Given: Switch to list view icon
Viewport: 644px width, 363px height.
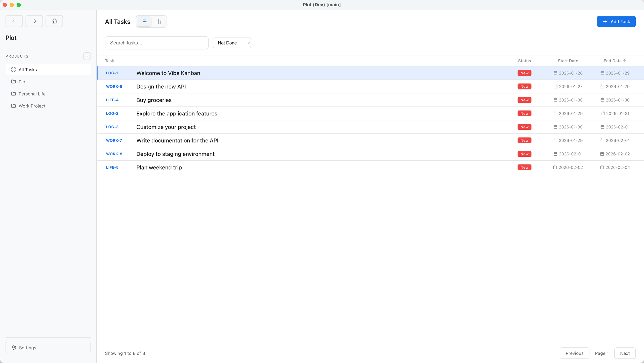Looking at the screenshot, I should click(144, 22).
